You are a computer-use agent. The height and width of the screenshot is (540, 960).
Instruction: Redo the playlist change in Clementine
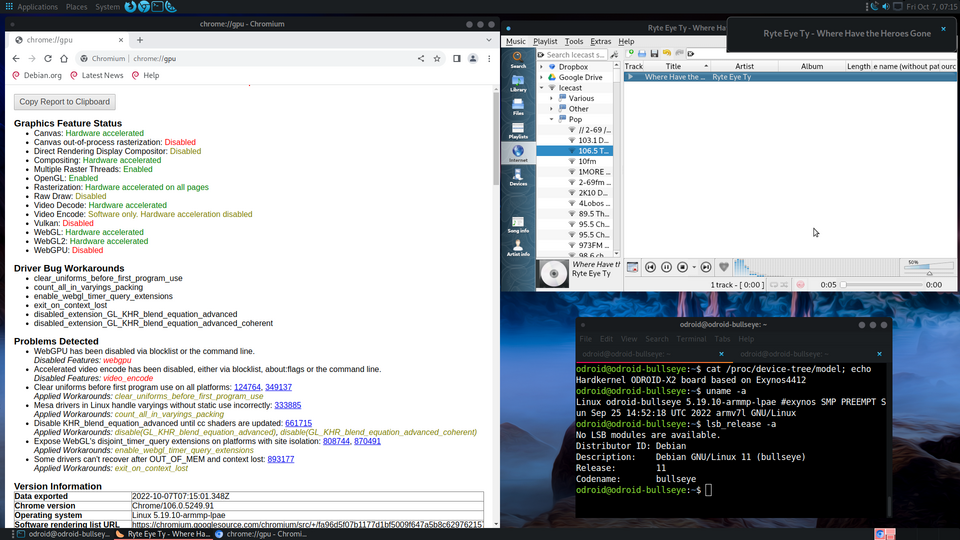(679, 54)
